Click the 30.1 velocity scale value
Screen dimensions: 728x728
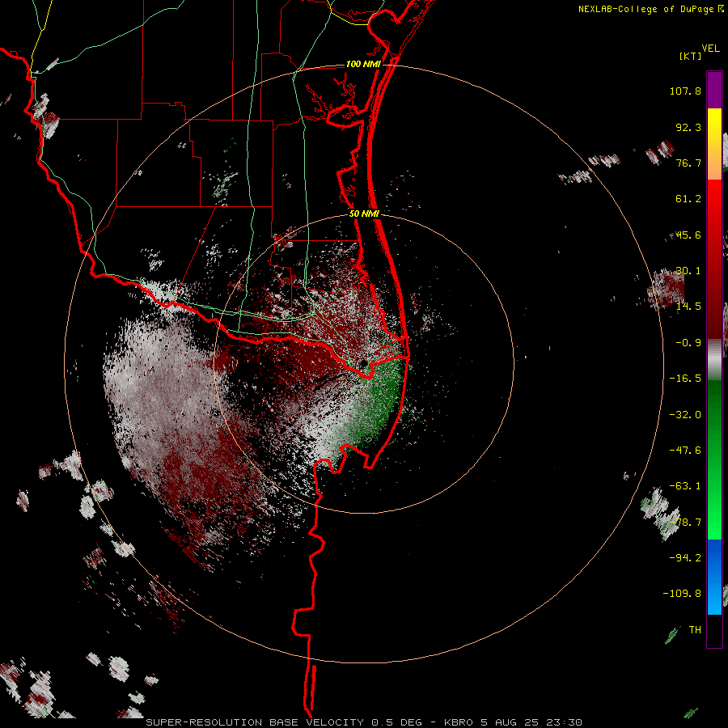(688, 271)
